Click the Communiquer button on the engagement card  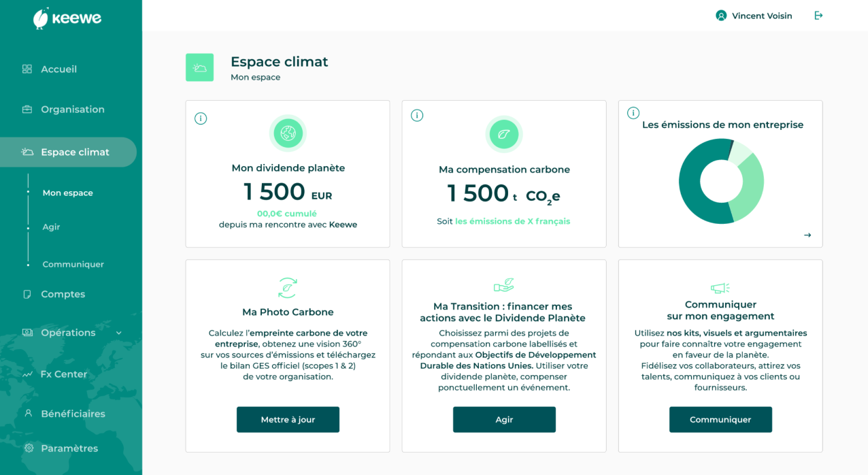720,420
